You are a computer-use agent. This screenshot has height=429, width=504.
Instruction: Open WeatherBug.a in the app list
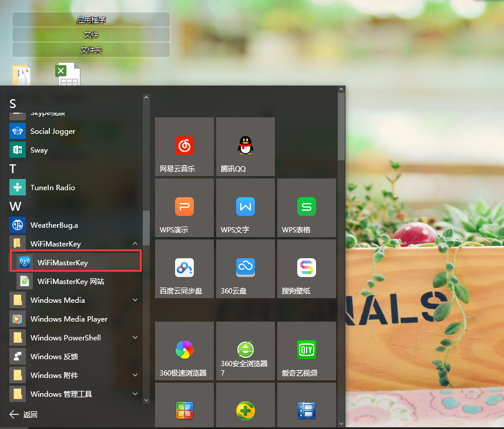pos(75,225)
